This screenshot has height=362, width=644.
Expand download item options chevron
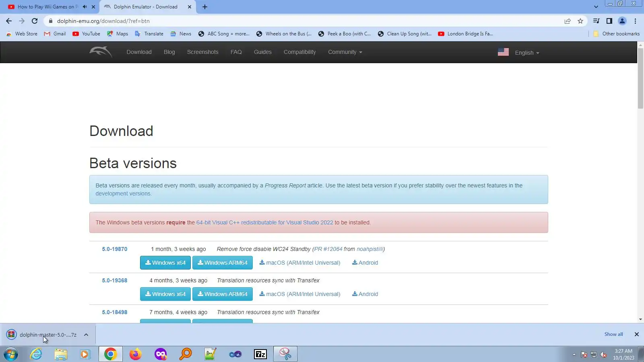[86, 335]
